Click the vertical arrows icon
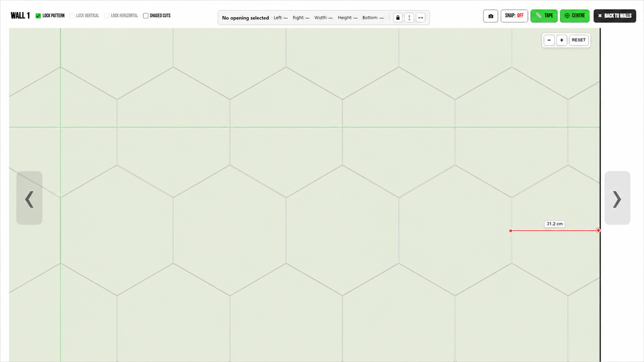This screenshot has width=644, height=362. pyautogui.click(x=409, y=18)
